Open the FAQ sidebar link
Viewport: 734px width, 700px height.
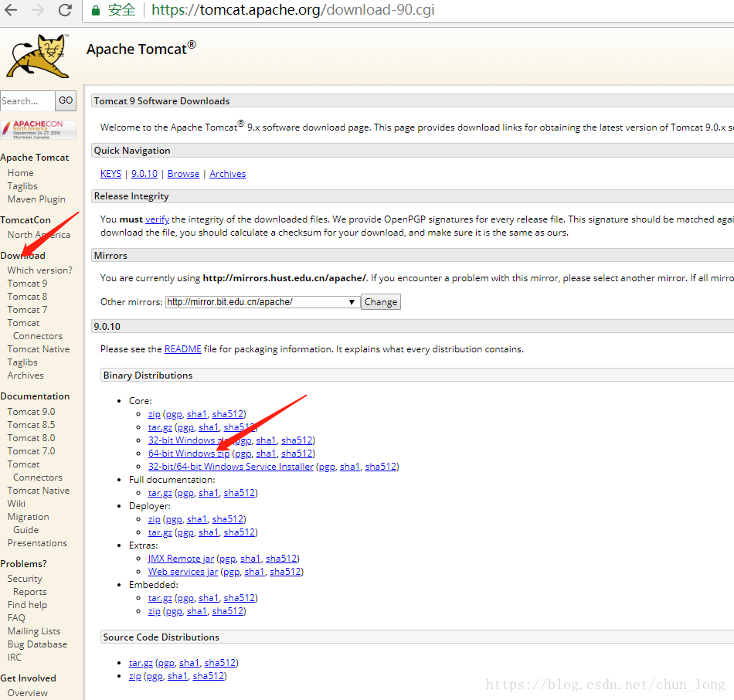point(16,618)
